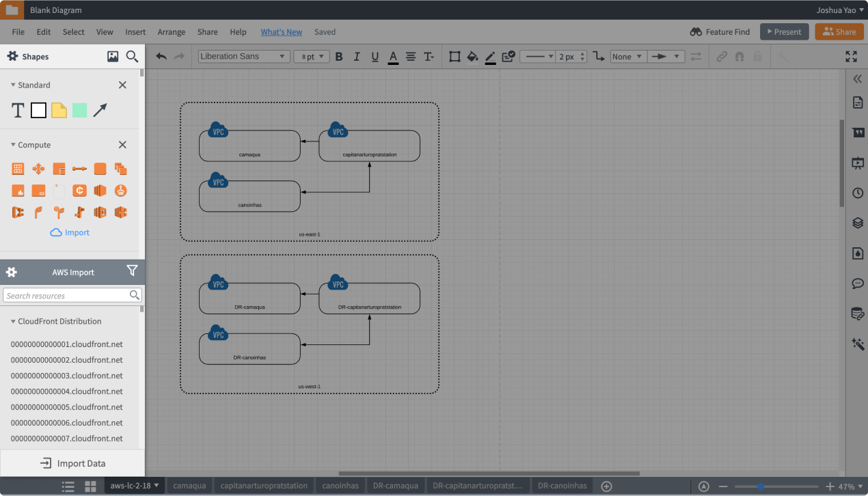Add a new page tab
The height and width of the screenshot is (496, 868).
pyautogui.click(x=606, y=486)
